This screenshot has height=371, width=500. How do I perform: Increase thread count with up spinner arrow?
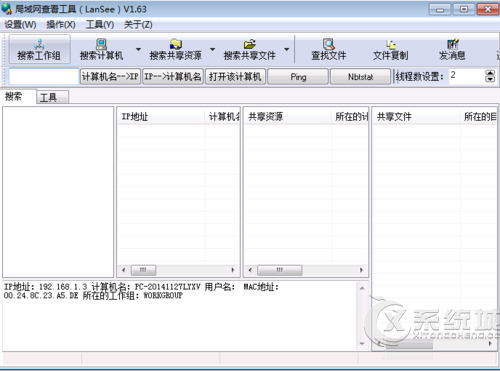tap(490, 73)
